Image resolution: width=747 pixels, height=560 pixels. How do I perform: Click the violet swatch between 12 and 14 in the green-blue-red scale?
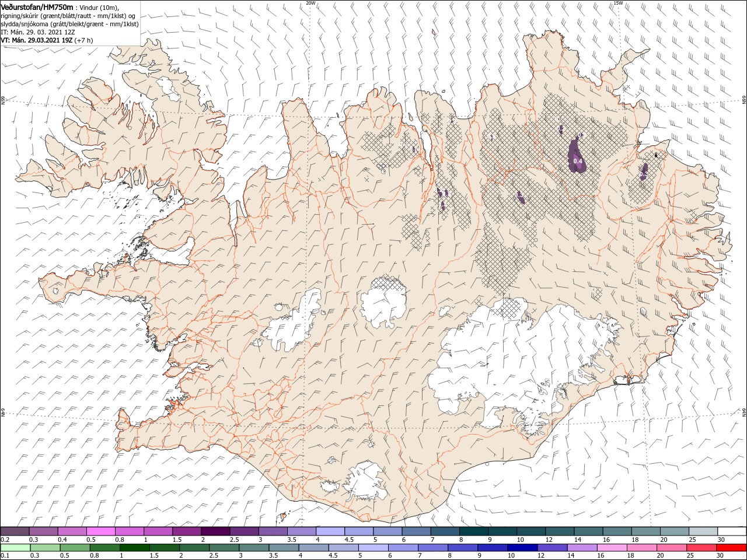coord(551,548)
